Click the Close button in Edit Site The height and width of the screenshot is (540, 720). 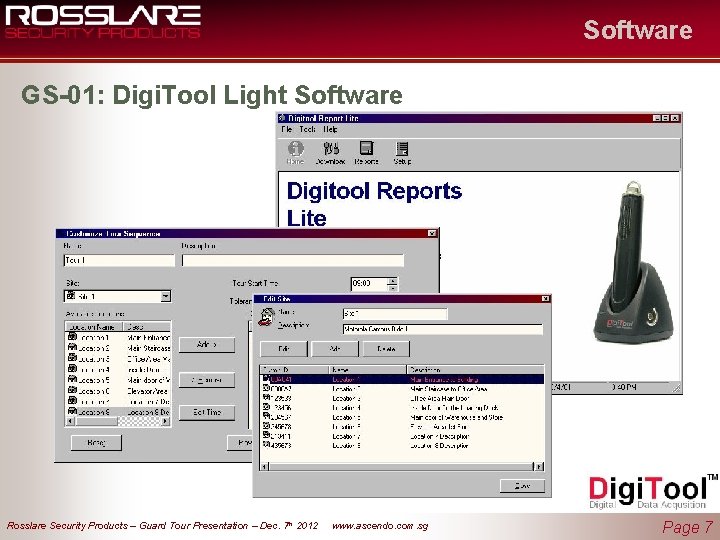pos(522,486)
